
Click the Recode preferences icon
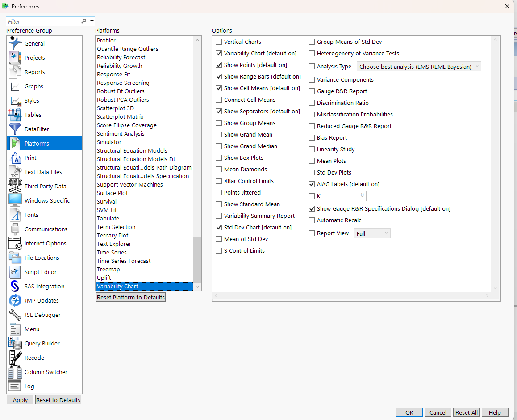pos(15,358)
